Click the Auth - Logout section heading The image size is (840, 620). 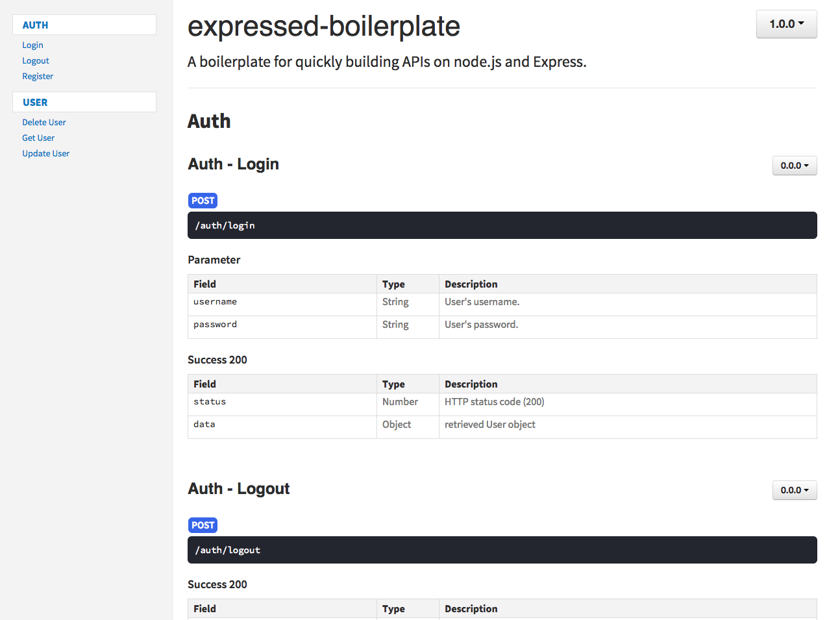point(239,489)
